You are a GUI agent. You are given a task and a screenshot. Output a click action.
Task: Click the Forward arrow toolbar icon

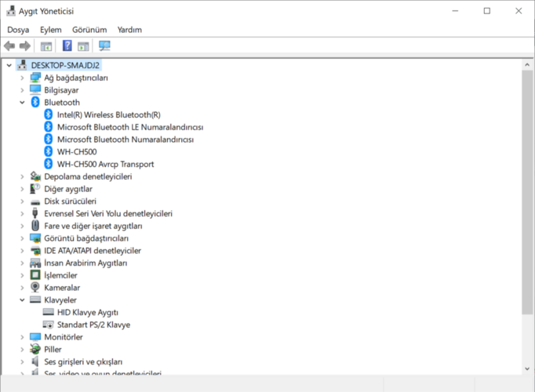pyautogui.click(x=25, y=45)
